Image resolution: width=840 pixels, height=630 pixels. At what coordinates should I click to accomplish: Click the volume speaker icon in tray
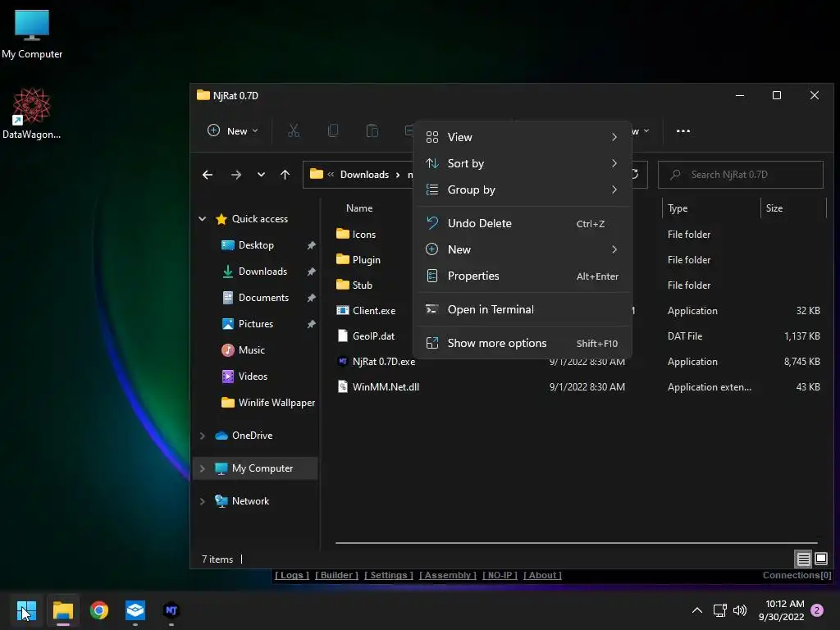tap(740, 610)
